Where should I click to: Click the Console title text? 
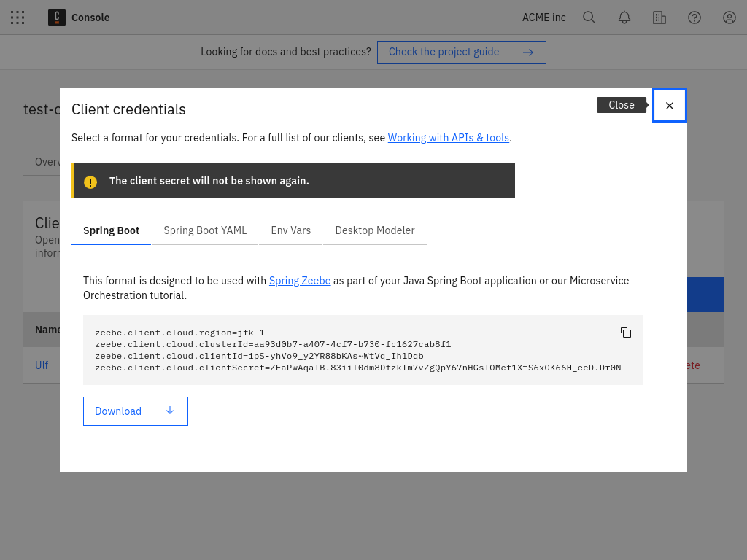[x=90, y=17]
